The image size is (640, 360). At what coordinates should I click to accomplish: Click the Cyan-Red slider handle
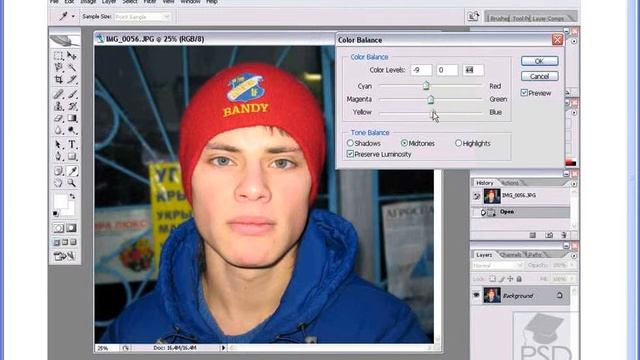(x=426, y=85)
